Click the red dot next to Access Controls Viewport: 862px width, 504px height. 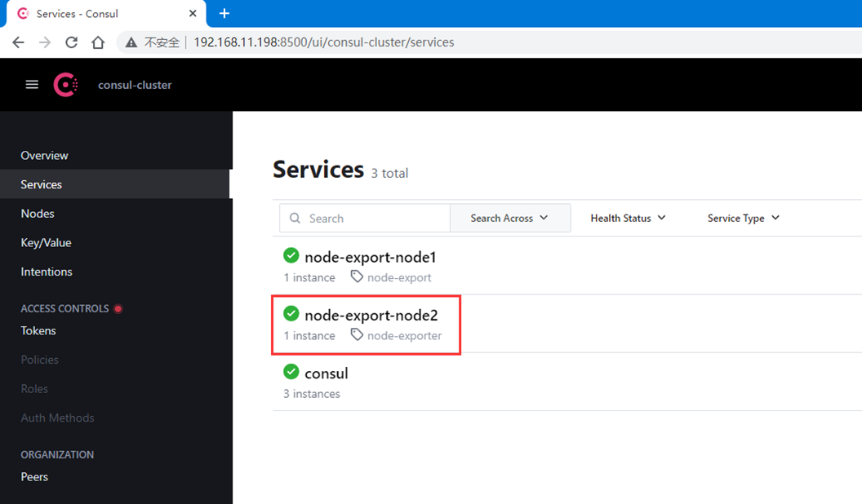coord(118,308)
